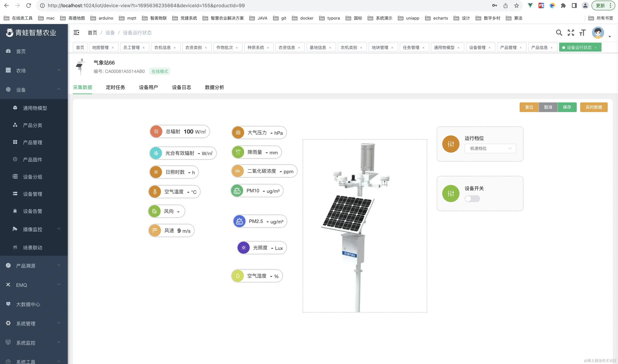The height and width of the screenshot is (364, 618).
Task: Click the 在线模式 status badge
Action: (x=159, y=71)
